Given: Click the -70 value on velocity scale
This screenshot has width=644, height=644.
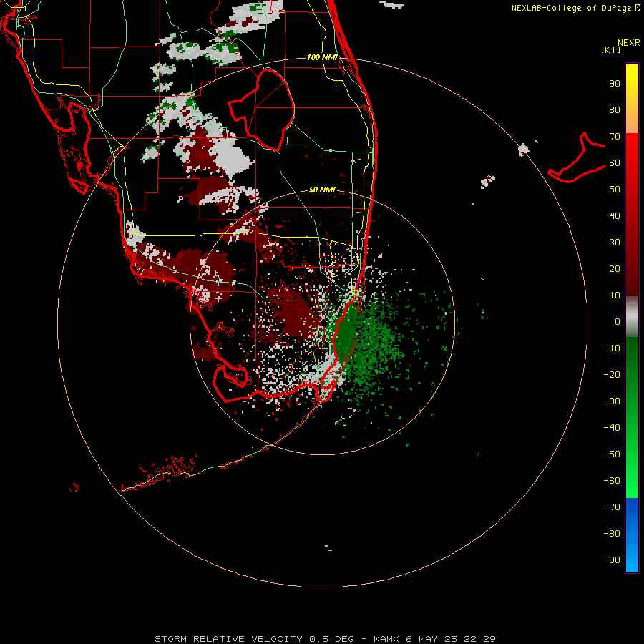Looking at the screenshot, I should click(x=612, y=507).
